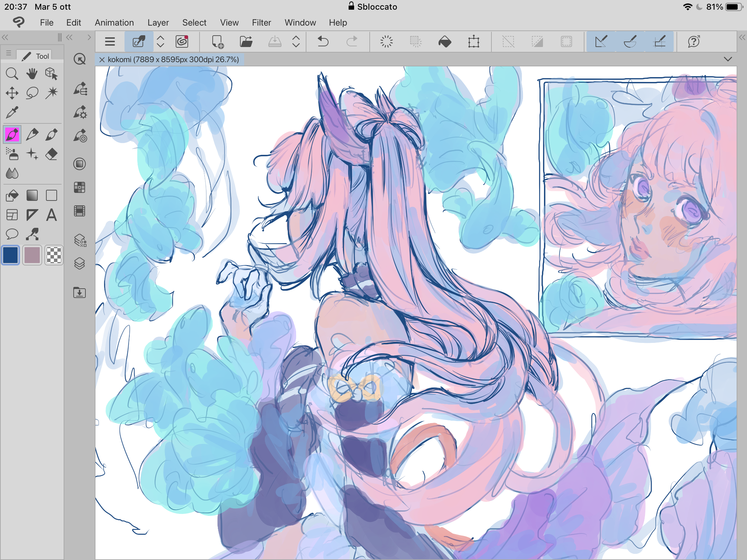Open the Layer menu
The height and width of the screenshot is (560, 747).
(158, 23)
